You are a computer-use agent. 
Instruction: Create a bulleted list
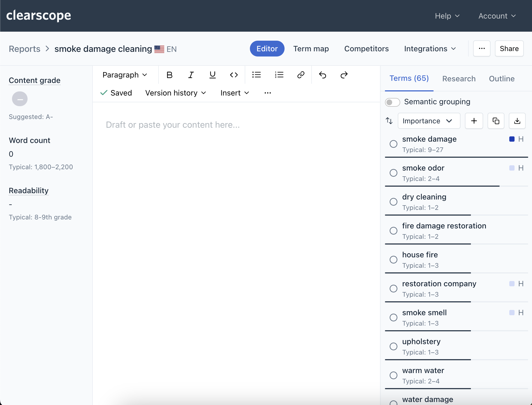click(x=256, y=75)
